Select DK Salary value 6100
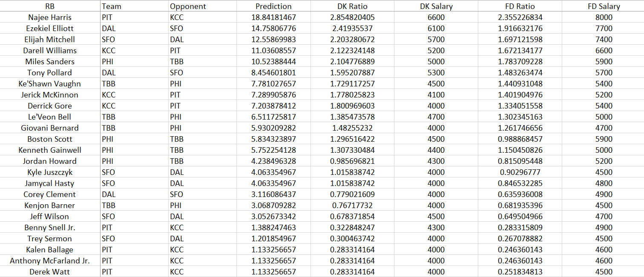644x277 pixels. click(x=436, y=29)
